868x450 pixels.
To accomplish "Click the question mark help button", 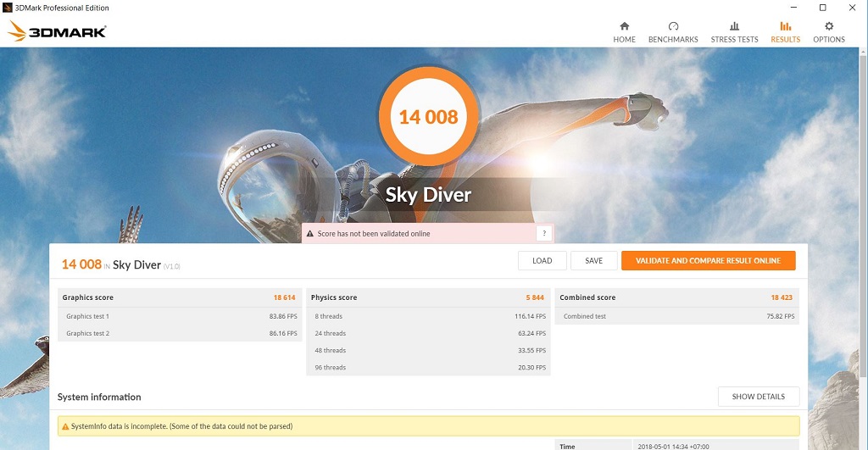I will tap(544, 234).
